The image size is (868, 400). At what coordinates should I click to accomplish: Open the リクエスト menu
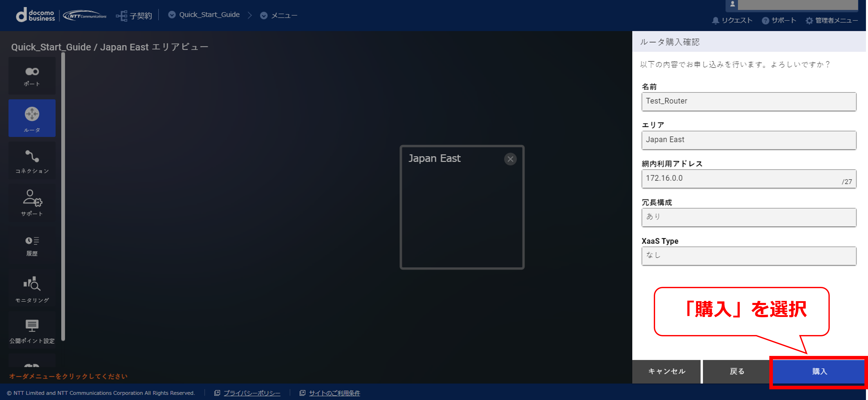pyautogui.click(x=737, y=21)
